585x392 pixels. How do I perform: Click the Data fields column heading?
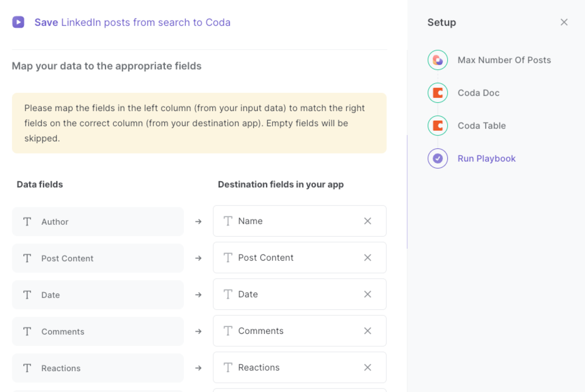tap(40, 184)
